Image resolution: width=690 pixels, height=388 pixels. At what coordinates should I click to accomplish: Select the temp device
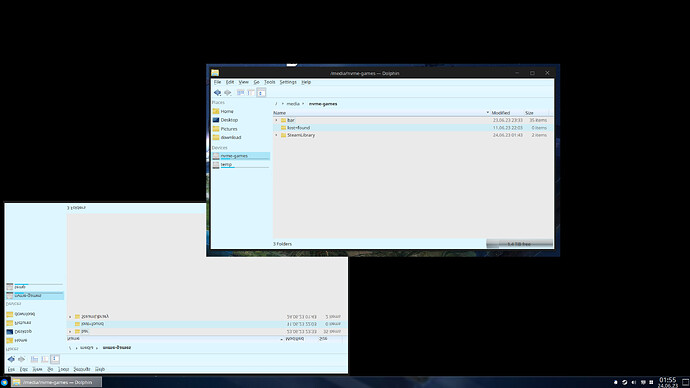[240, 165]
